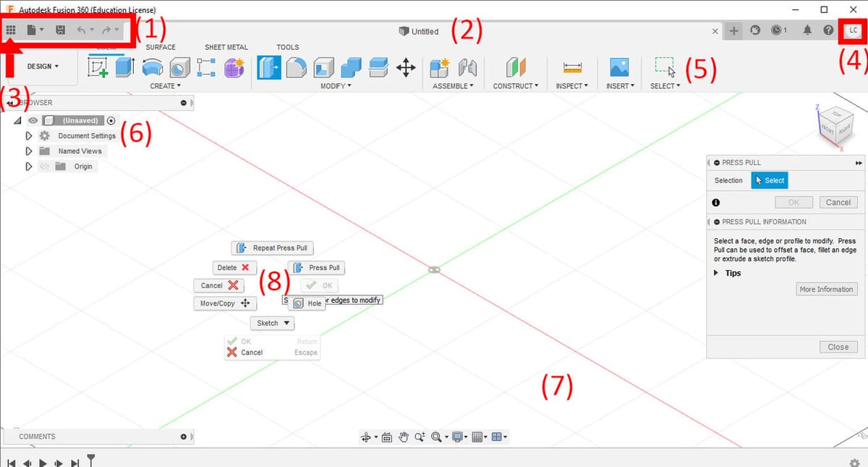Click the Measure ruler icon in Inspect
Image resolution: width=868 pixels, height=467 pixels.
pyautogui.click(x=573, y=68)
